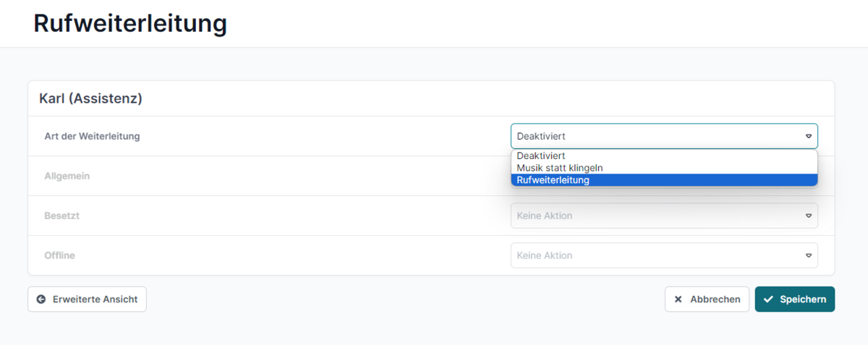Click the back-arrow icon in Erweiterte Ansicht
The image size is (868, 345).
coord(41,299)
